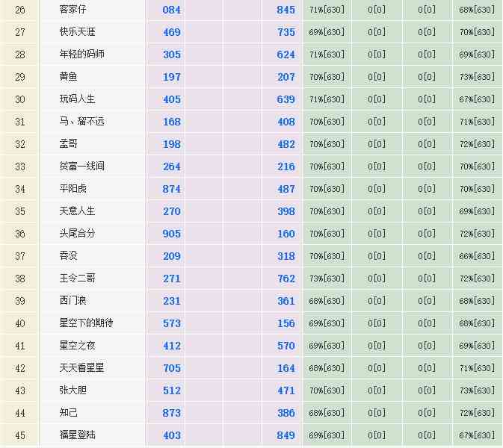Select the 孟哥 entry

pos(68,144)
